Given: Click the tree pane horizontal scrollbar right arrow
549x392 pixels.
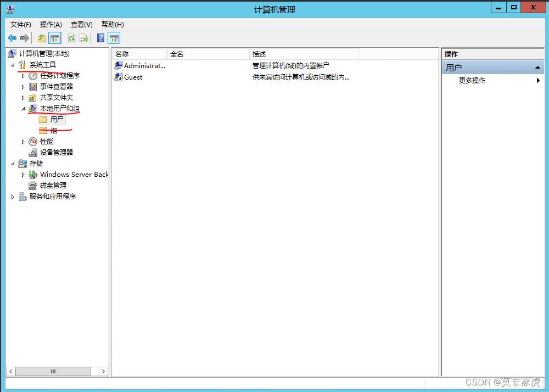Looking at the screenshot, I should tap(103, 371).
